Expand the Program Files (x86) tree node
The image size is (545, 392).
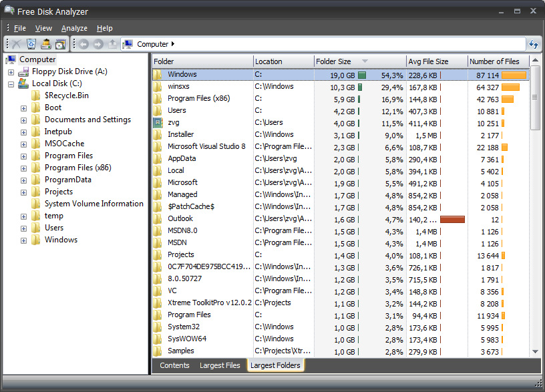click(24, 168)
